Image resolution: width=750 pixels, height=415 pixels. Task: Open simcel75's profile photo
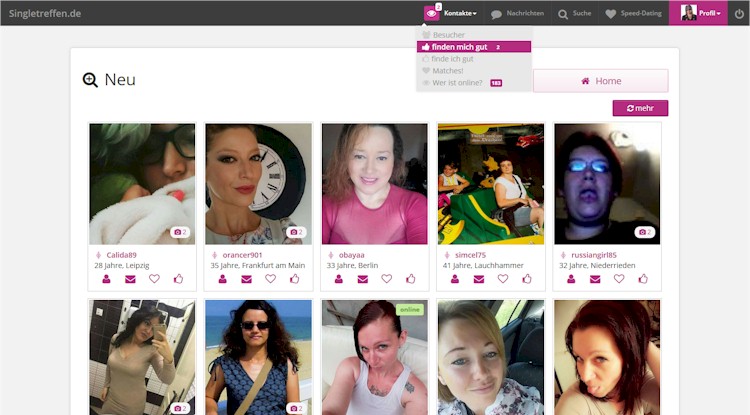pos(491,184)
